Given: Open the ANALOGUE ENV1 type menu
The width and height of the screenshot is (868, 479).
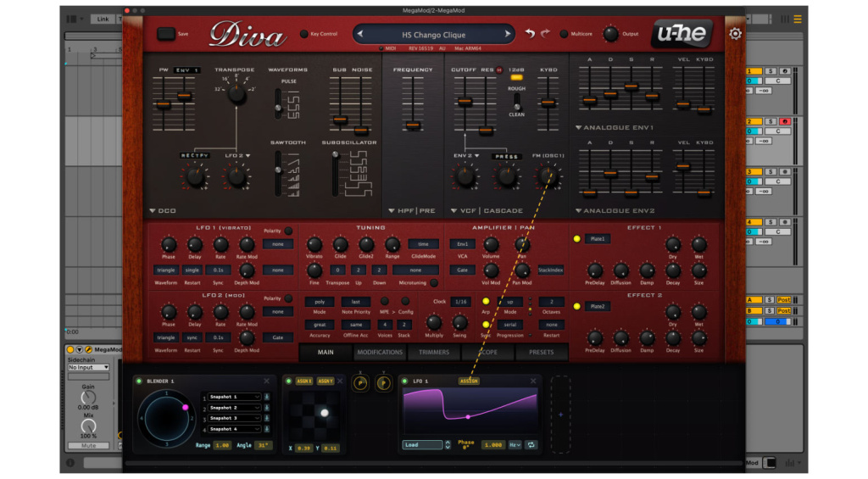Looking at the screenshot, I should (x=615, y=128).
